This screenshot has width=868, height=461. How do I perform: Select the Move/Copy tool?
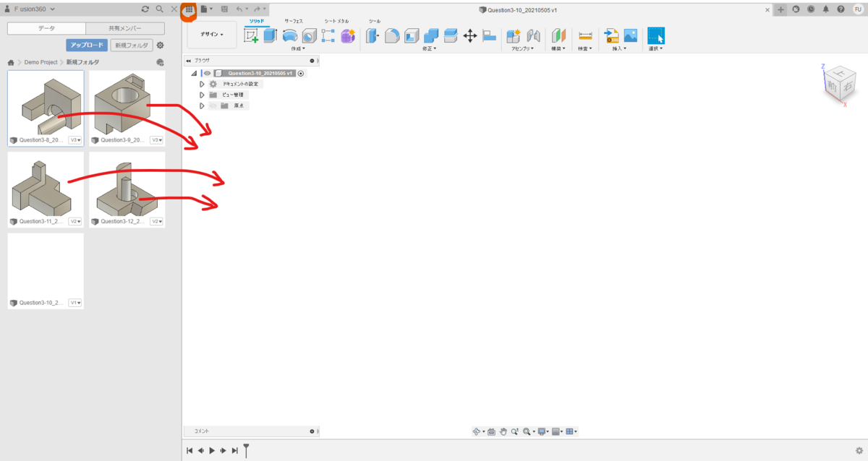pos(469,35)
